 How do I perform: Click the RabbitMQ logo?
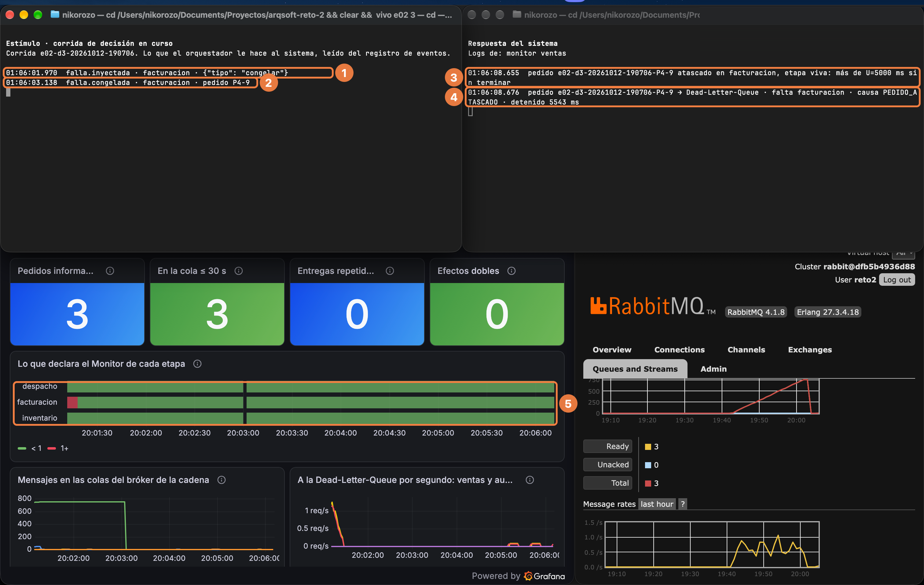[x=653, y=306]
